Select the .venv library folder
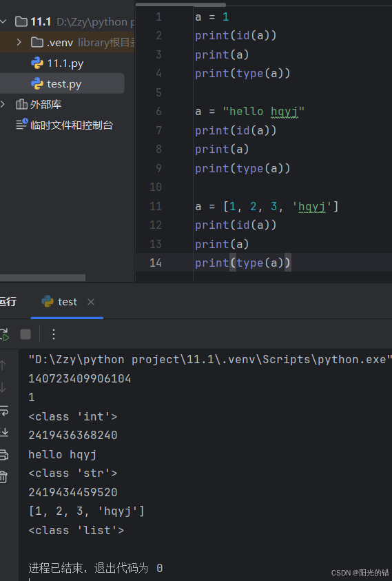The height and width of the screenshot is (581, 392). point(60,43)
